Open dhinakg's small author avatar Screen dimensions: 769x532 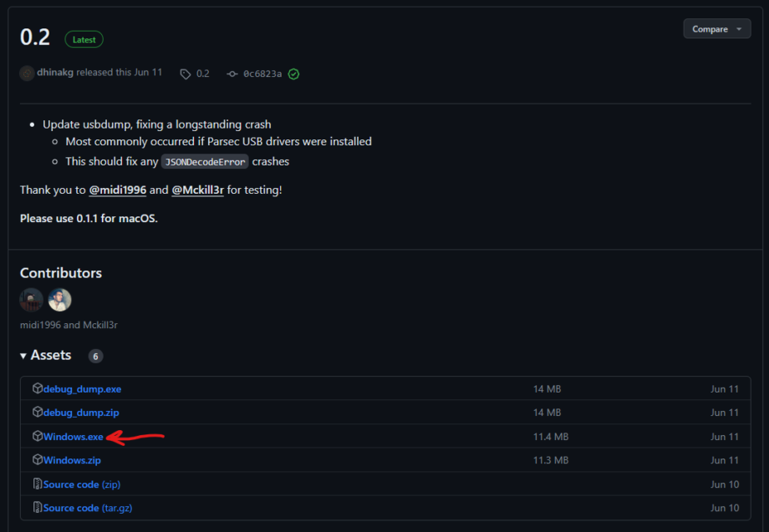pos(28,73)
